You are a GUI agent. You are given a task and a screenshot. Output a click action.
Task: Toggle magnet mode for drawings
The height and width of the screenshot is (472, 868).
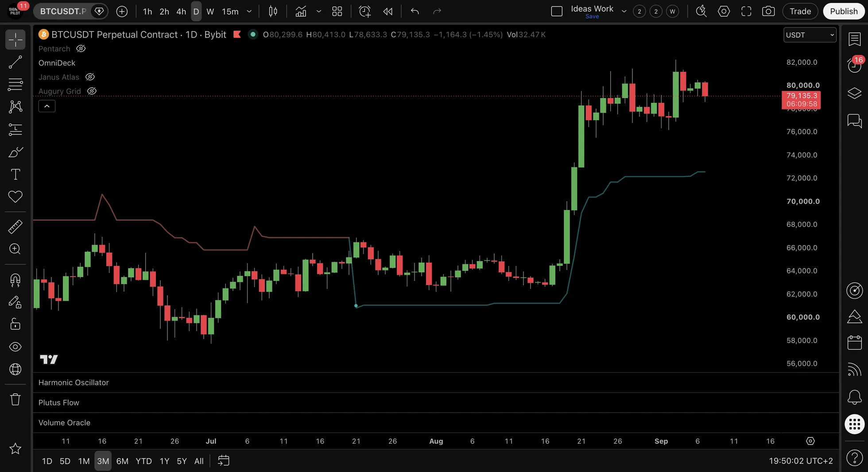pos(15,280)
